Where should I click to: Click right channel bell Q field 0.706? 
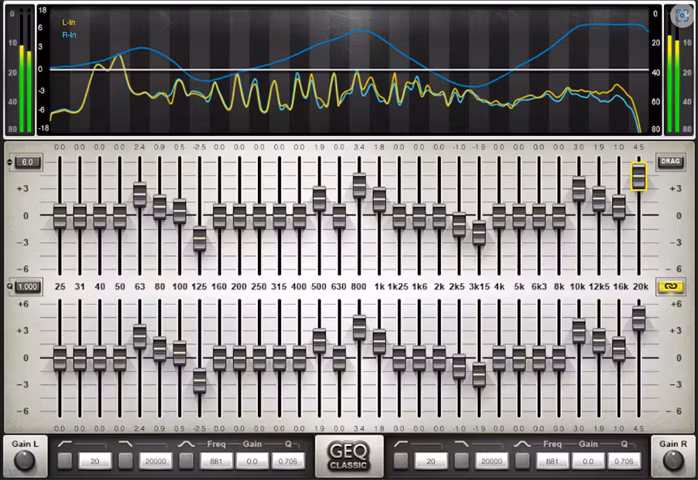point(624,461)
